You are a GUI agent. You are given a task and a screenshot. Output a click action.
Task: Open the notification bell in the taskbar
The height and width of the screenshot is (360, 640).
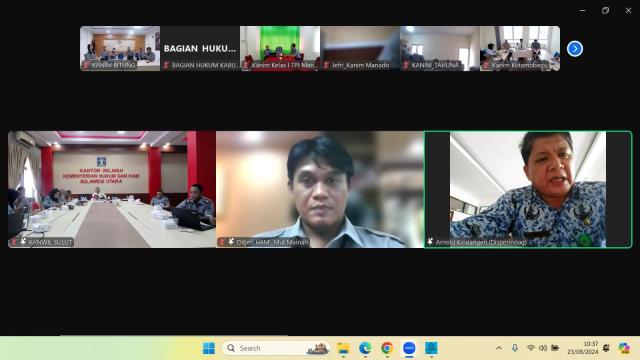coord(606,348)
